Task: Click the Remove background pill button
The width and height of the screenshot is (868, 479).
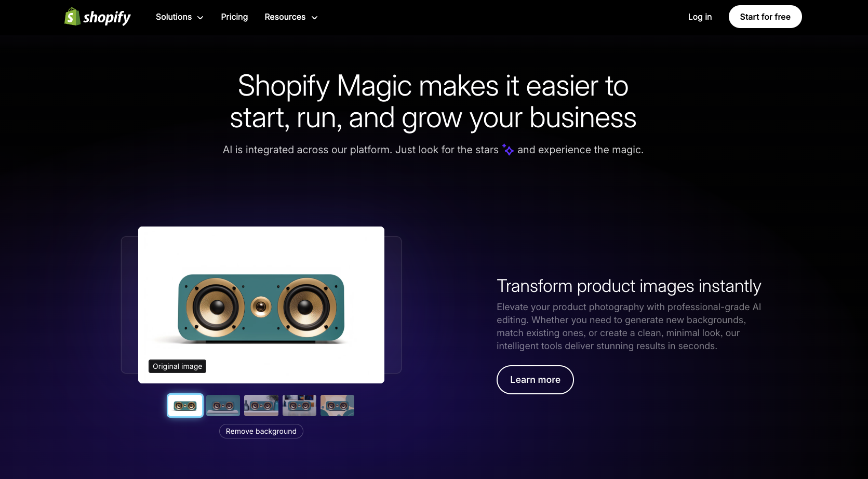Action: coord(261,431)
